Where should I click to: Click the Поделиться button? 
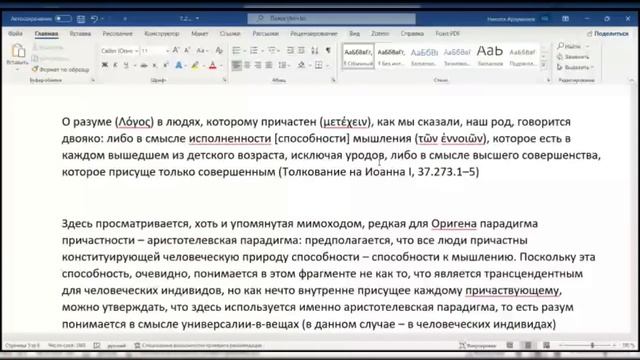click(608, 33)
